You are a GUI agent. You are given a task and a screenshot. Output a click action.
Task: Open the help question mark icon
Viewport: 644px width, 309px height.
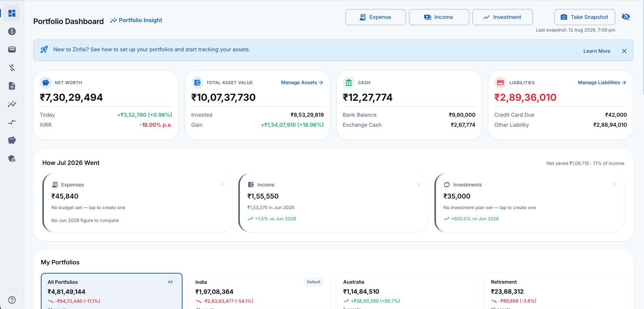12,300
